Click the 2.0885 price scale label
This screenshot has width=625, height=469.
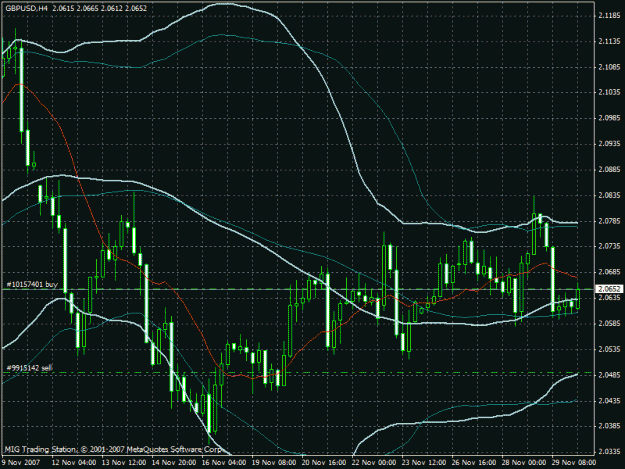(x=609, y=169)
